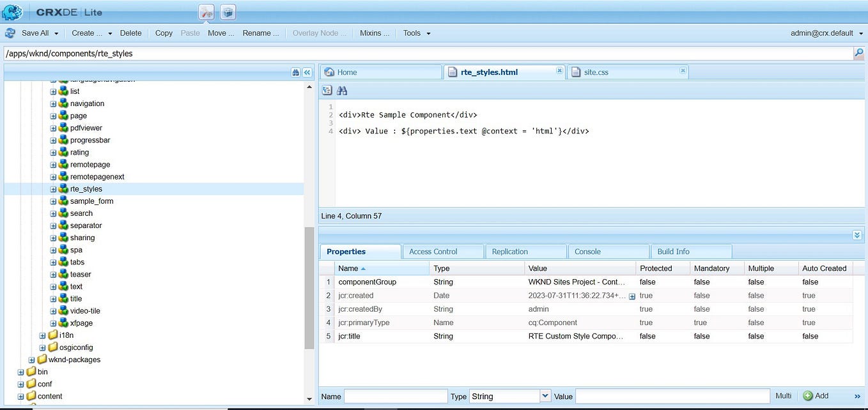This screenshot has width=868, height=410.
Task: Click the Copy toolbar button
Action: [164, 33]
